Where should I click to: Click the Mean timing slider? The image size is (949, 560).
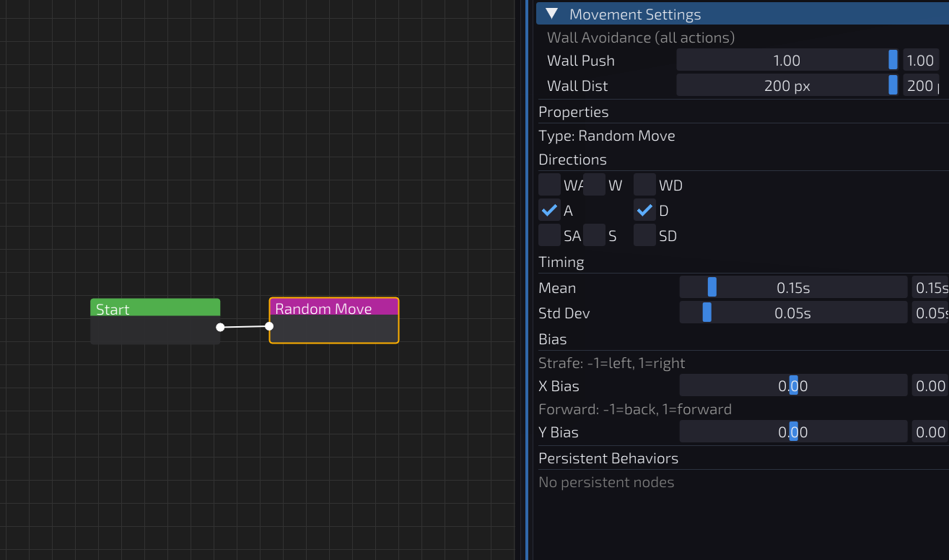[793, 288]
